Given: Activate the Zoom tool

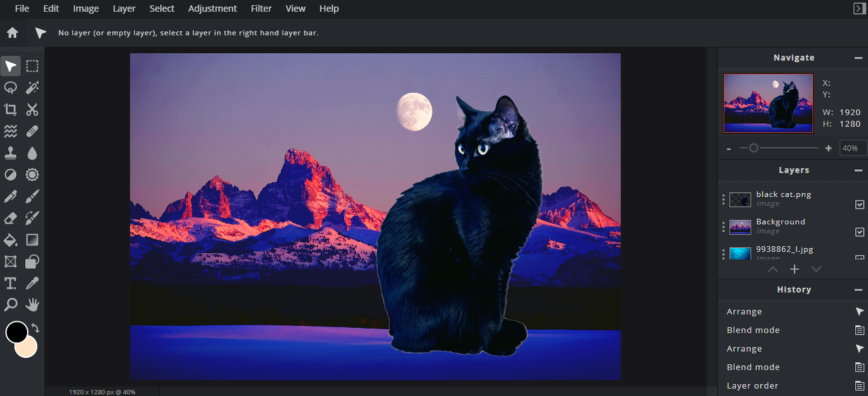Looking at the screenshot, I should click(x=11, y=305).
